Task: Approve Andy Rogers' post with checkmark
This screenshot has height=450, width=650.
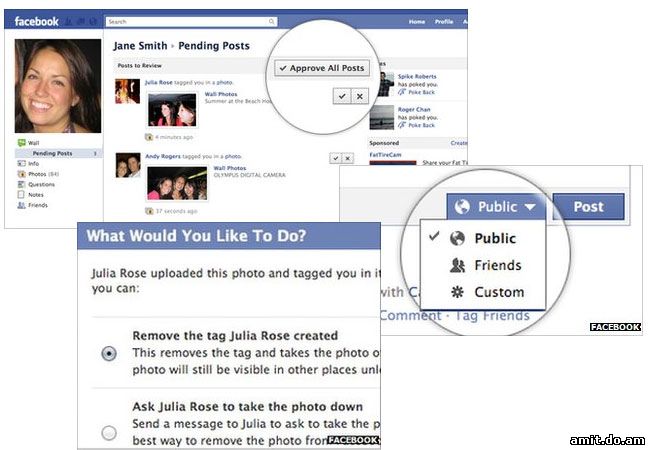Action: click(x=335, y=158)
